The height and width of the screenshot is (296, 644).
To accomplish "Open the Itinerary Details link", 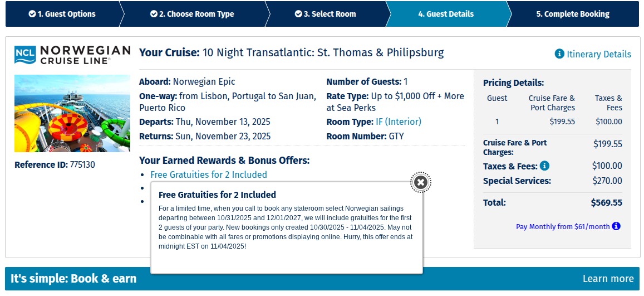I will coord(598,54).
